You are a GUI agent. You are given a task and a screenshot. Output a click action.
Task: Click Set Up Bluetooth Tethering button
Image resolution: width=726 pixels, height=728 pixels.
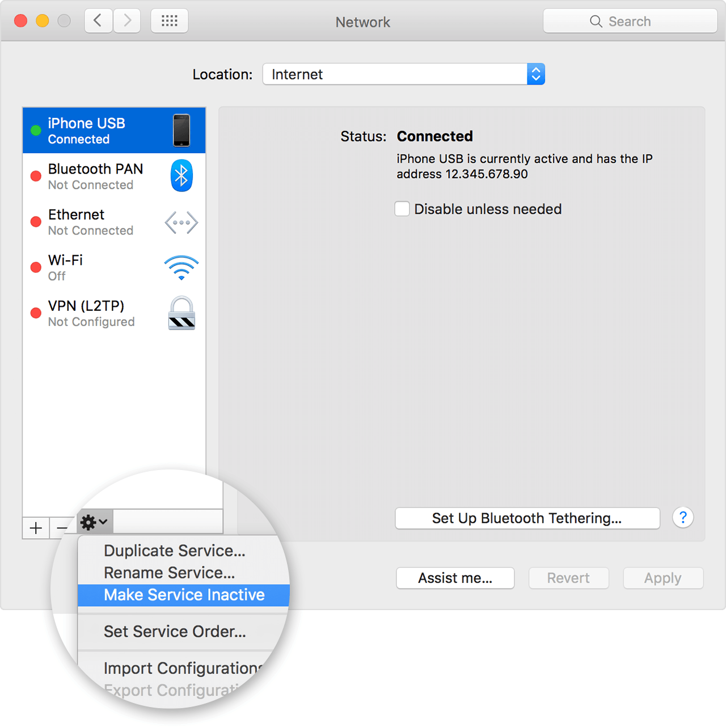(x=527, y=518)
